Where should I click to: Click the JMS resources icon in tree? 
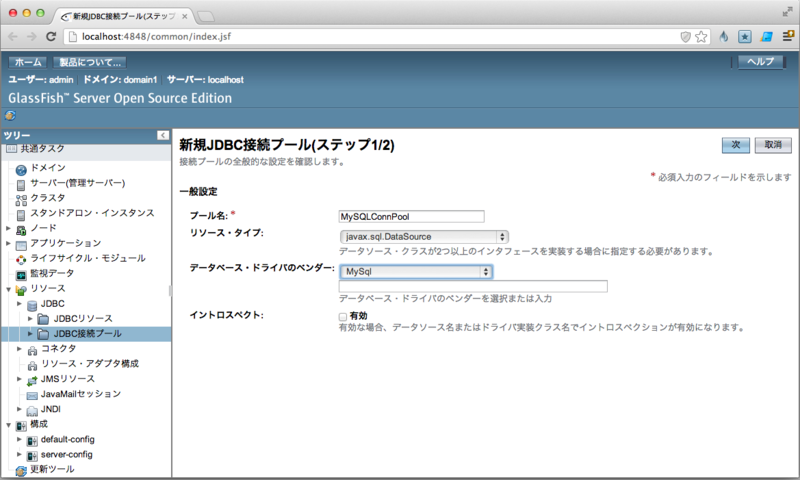pyautogui.click(x=32, y=379)
